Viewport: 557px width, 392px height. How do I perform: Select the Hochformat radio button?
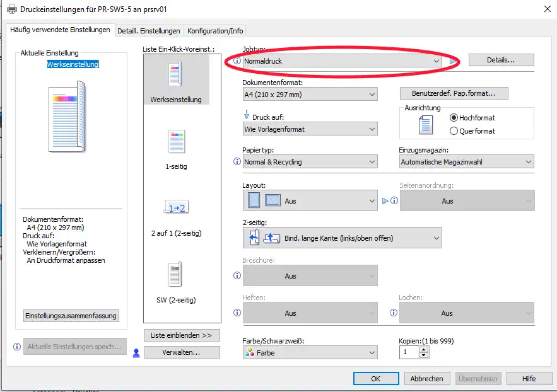pyautogui.click(x=454, y=118)
